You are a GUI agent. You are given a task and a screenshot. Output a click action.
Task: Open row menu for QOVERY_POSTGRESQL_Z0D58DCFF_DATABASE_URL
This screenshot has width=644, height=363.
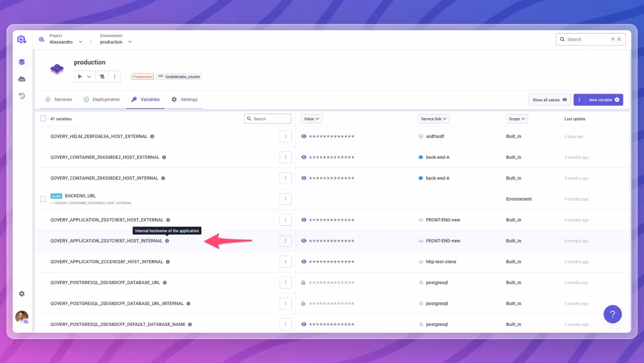285,282
